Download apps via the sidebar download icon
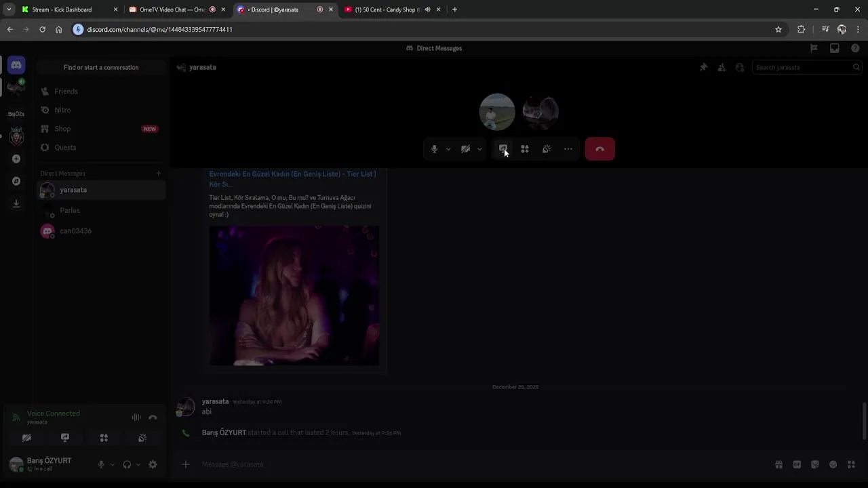Screen dimensions: 868x488 16,203
